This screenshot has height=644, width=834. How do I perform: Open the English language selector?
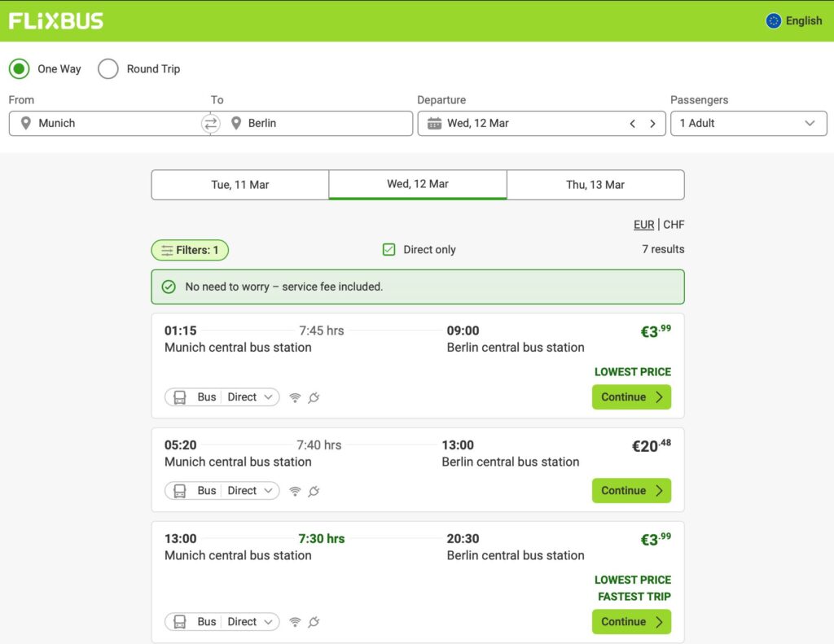(x=793, y=20)
